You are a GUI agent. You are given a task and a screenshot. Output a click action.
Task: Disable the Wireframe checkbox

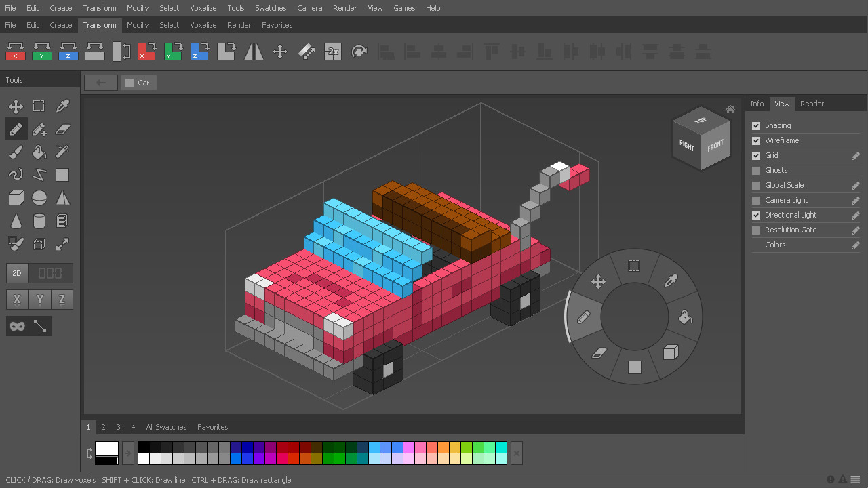tap(756, 140)
